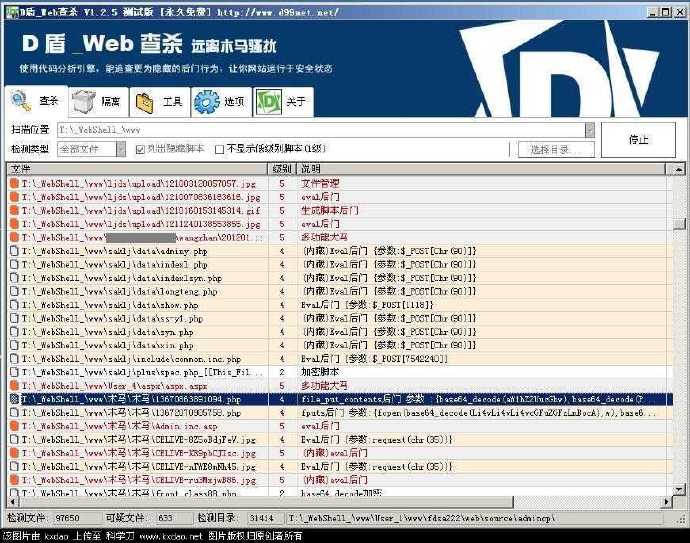Click the vertical scrollbar down arrow
690x543 pixels.
(x=679, y=489)
